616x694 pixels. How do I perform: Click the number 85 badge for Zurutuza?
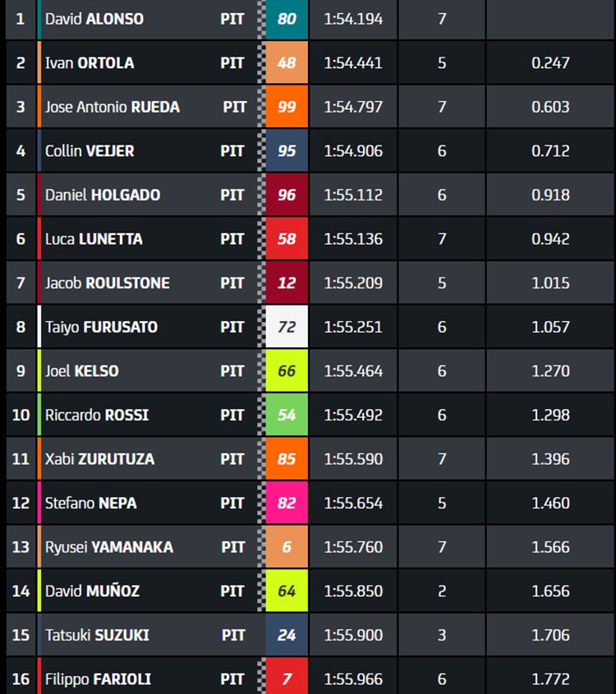(x=287, y=459)
